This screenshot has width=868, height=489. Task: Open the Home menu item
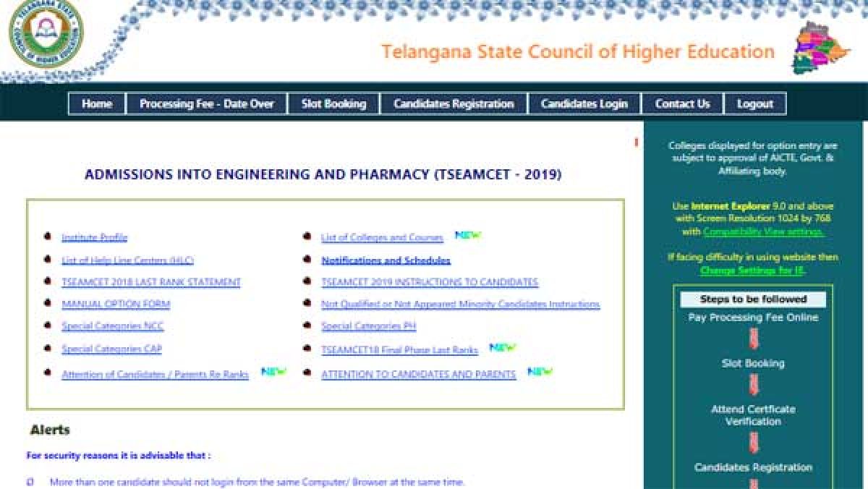click(x=97, y=104)
